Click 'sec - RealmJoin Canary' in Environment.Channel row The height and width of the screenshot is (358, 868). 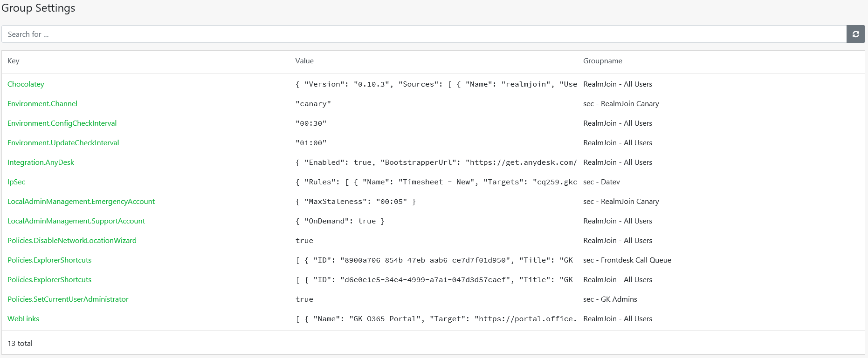click(621, 104)
